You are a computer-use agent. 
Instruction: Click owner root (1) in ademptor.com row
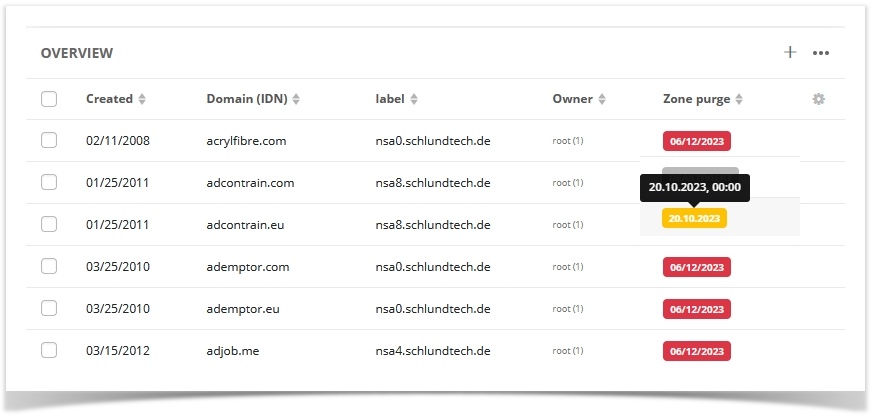[567, 267]
